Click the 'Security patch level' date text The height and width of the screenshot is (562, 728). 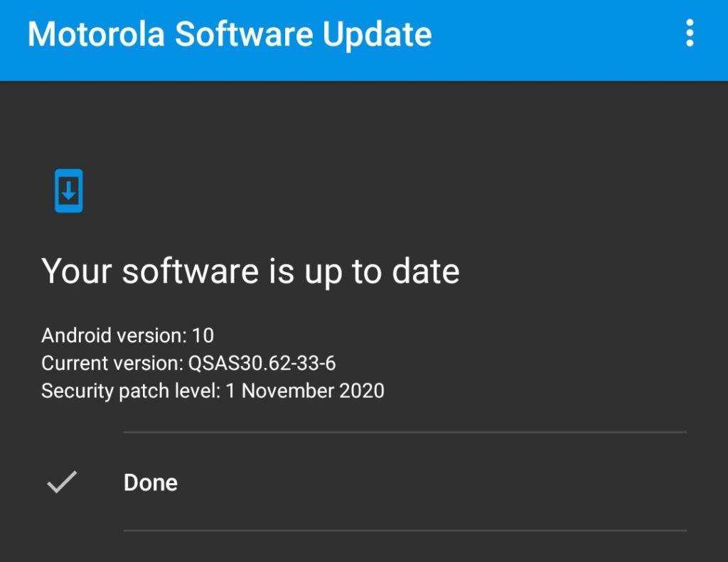pos(213,390)
